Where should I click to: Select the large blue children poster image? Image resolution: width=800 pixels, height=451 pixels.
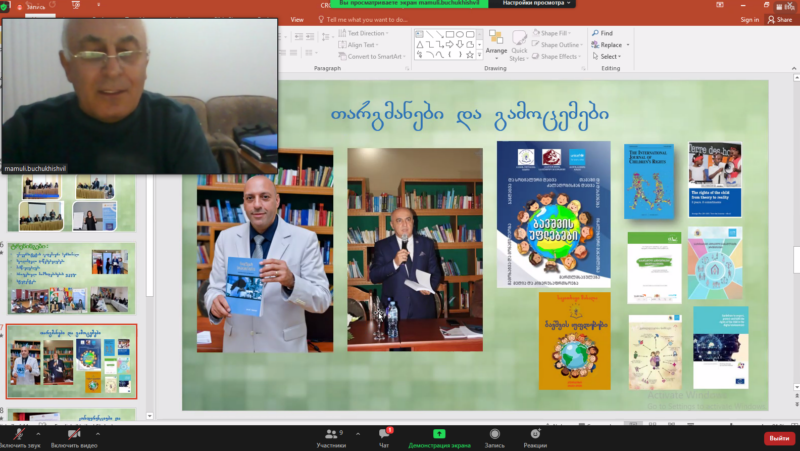(554, 214)
